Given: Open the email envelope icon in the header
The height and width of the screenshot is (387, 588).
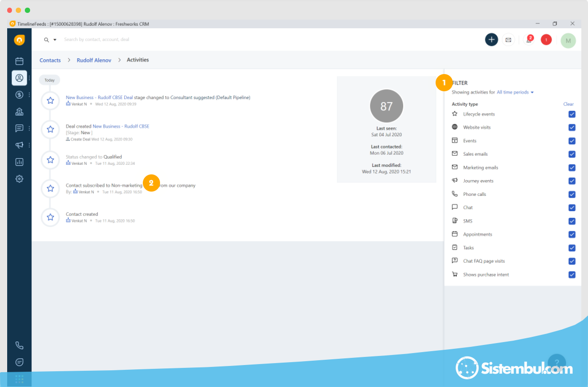Looking at the screenshot, I should click(508, 40).
